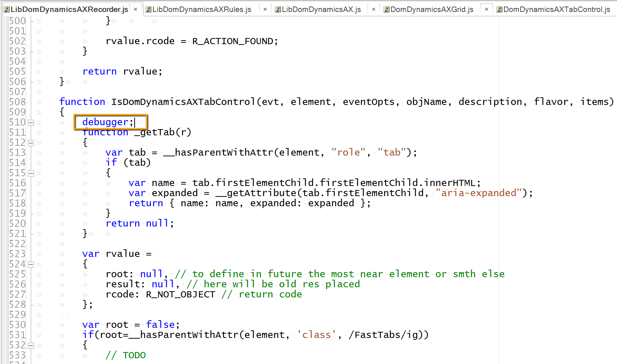Close the LibDomDynamicsAXRecorder.js tab
Screen dimensions: 617x364
(135, 9)
